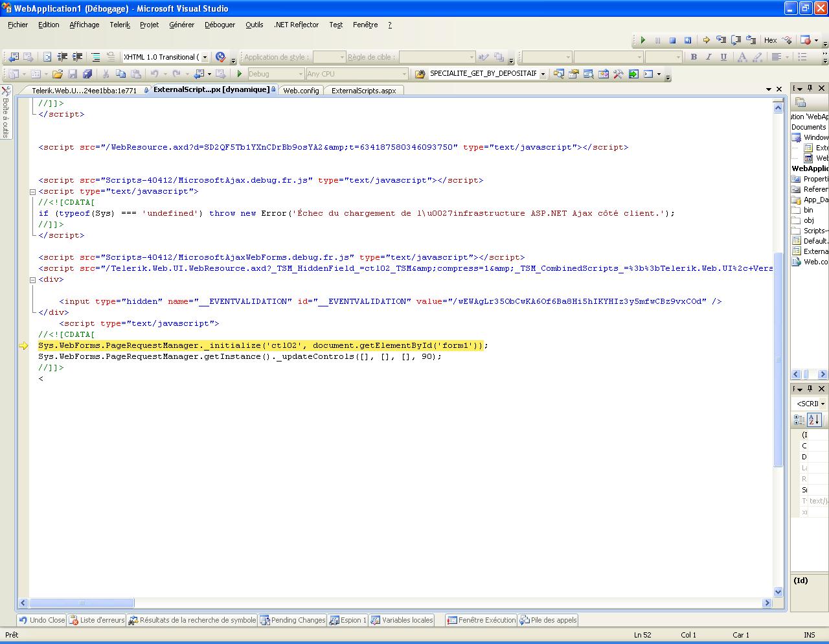The image size is (829, 644).
Task: Open the SCRIPT element dropdown in Properties
Action: (823, 404)
